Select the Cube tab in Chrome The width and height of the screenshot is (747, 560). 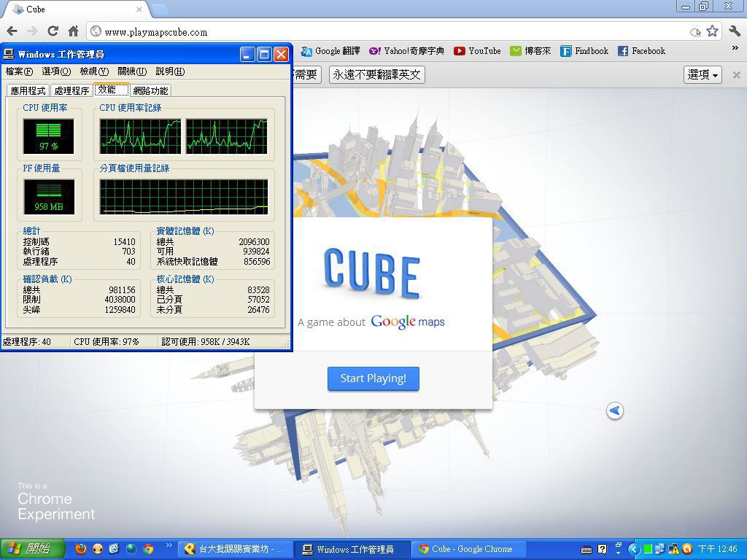pos(76,9)
